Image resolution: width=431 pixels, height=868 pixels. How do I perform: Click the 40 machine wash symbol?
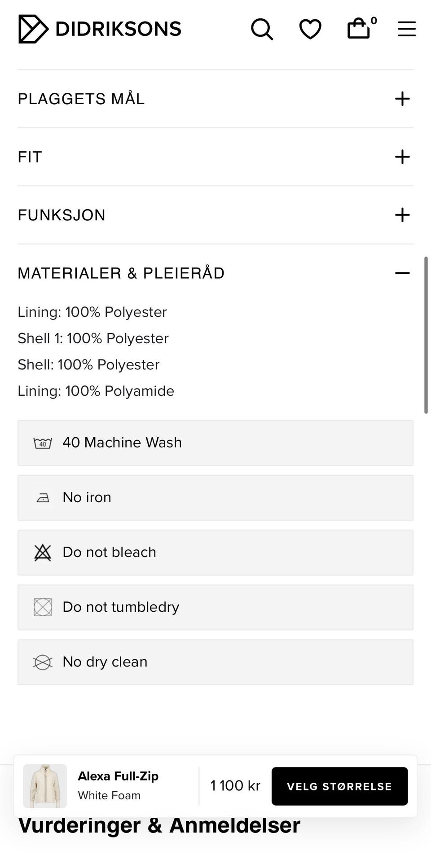[x=43, y=443]
